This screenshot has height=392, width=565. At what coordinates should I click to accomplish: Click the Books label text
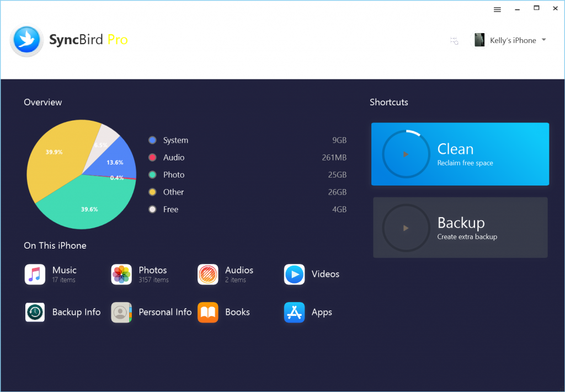[237, 312]
